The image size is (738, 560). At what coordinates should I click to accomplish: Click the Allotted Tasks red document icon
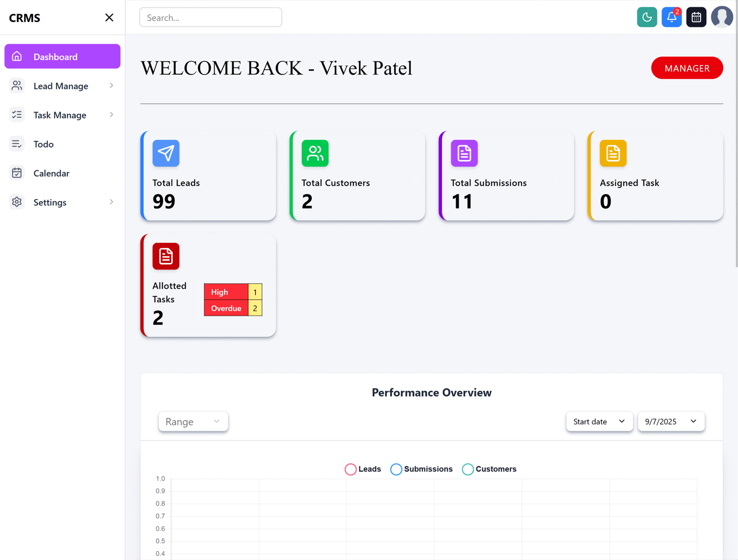pos(166,256)
